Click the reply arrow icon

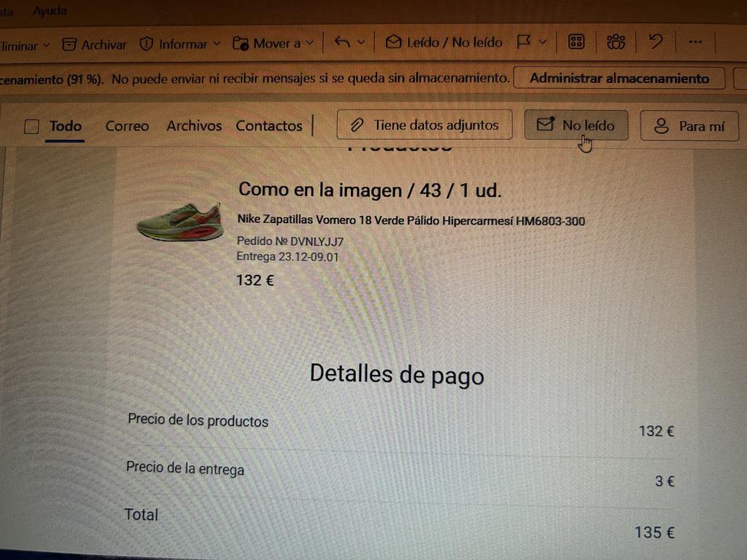tap(342, 42)
